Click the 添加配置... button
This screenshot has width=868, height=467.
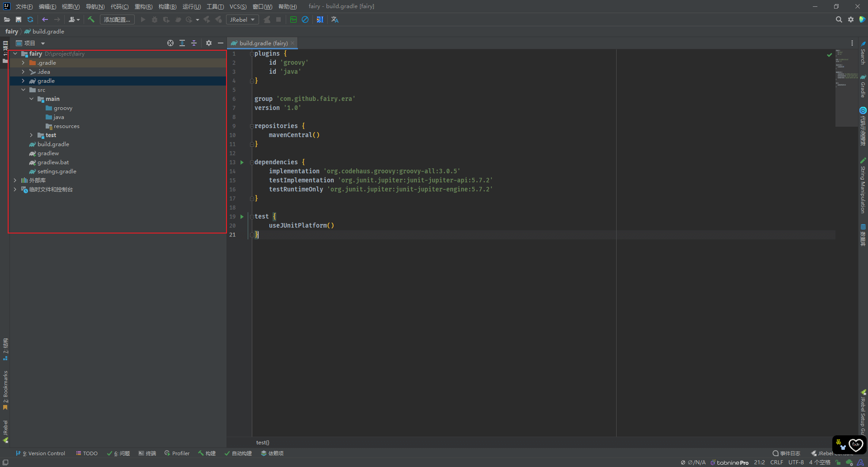pos(117,19)
